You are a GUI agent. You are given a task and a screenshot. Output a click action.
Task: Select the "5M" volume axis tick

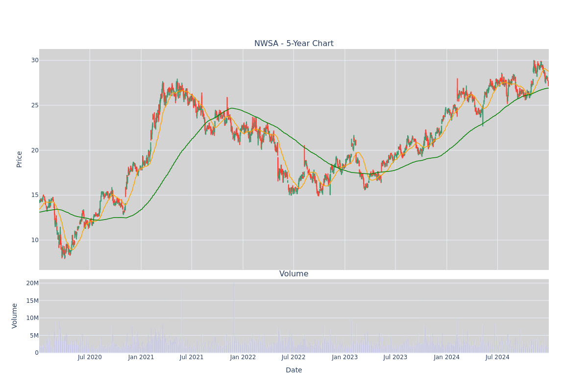click(x=34, y=335)
